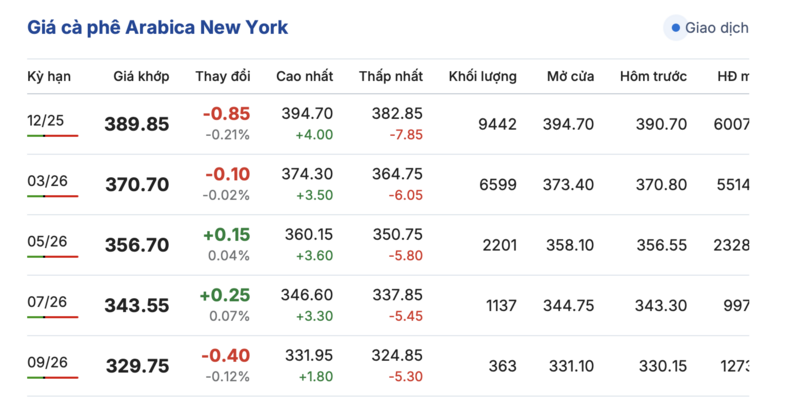Select the 12/25 contract term
The height and width of the screenshot is (412, 800).
46,120
